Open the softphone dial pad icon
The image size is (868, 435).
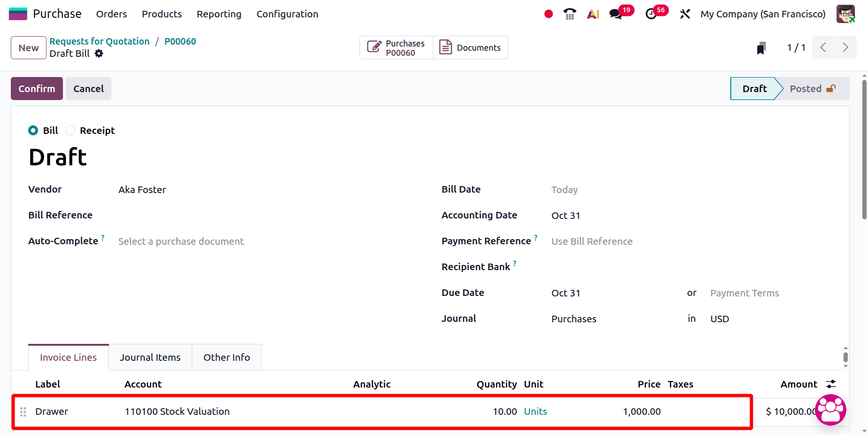click(x=569, y=14)
